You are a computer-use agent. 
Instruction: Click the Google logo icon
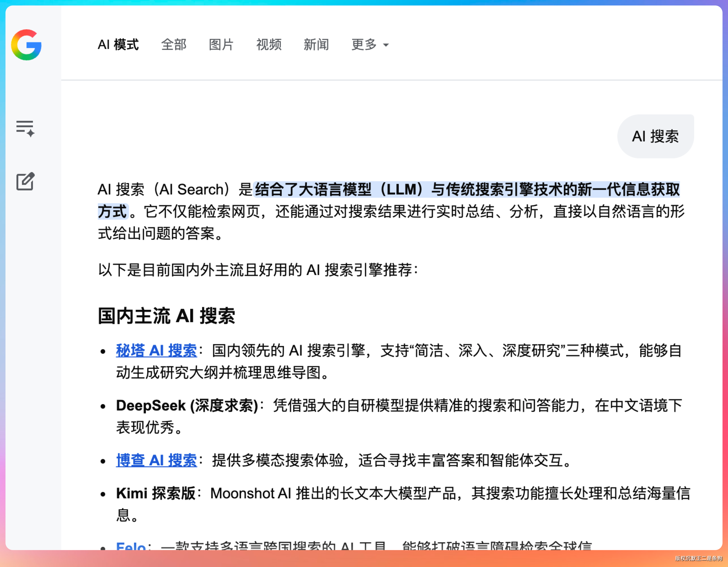pos(26,45)
